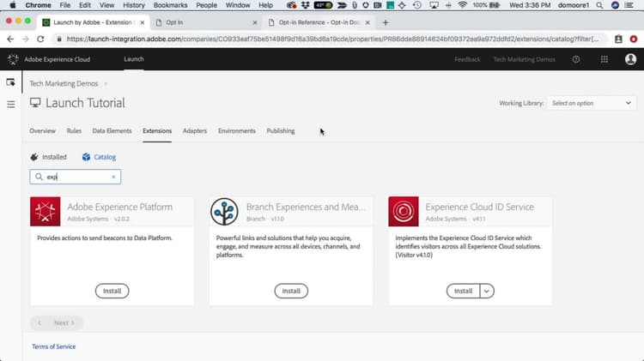Click the Wi-Fi icon in menu bar
The image size is (644, 361).
(463, 5)
